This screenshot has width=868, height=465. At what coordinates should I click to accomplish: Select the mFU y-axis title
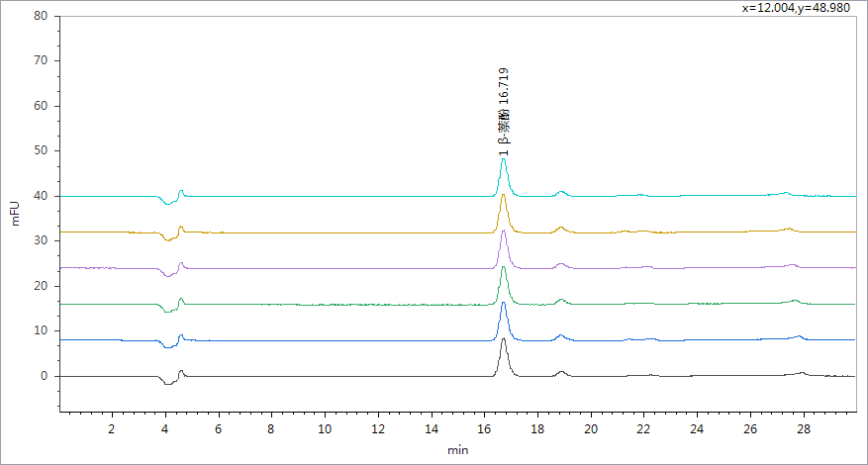16,213
